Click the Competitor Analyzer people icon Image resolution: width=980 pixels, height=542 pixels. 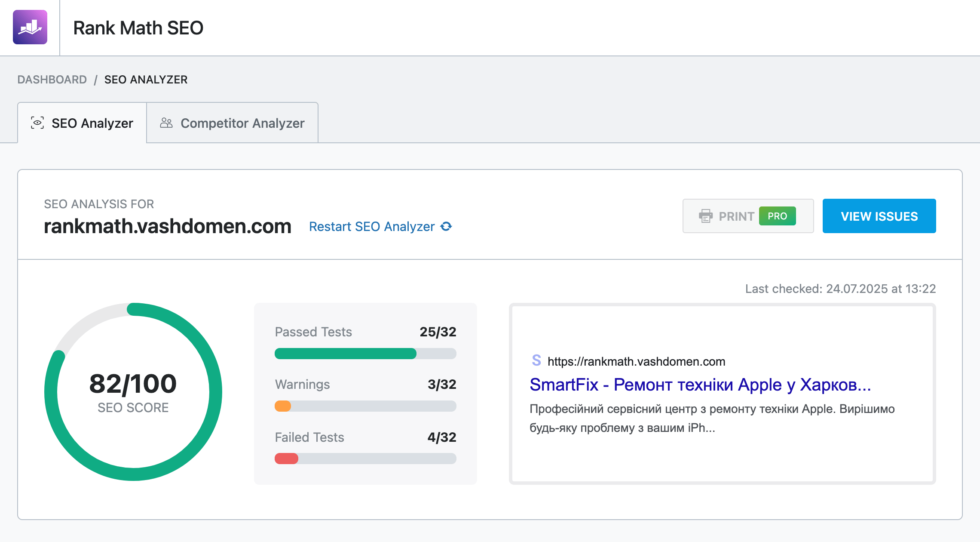click(166, 123)
